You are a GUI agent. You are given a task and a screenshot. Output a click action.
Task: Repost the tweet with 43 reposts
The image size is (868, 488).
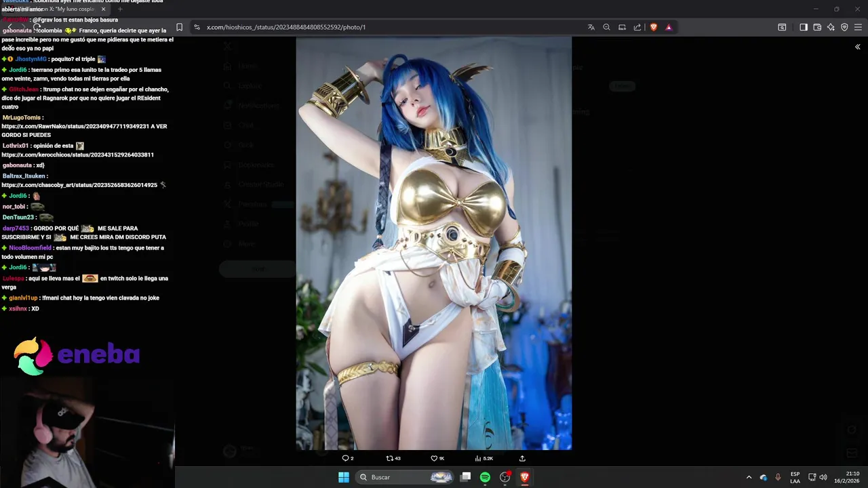click(x=393, y=458)
